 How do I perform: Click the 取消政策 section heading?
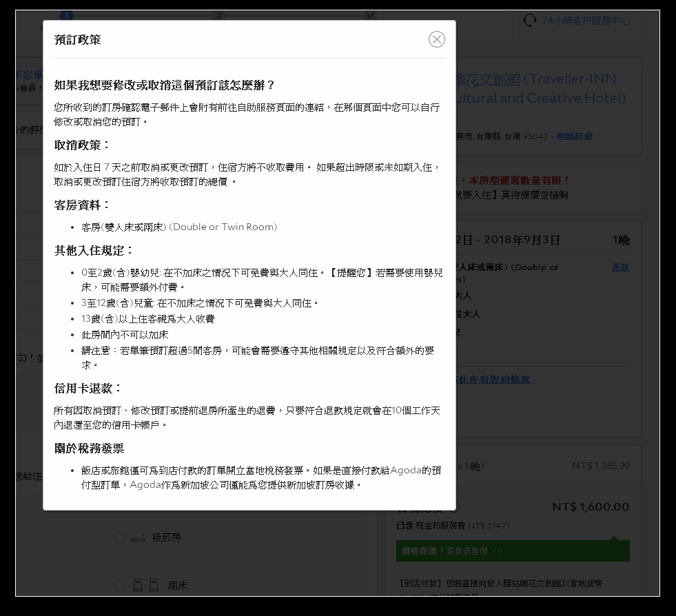click(81, 145)
